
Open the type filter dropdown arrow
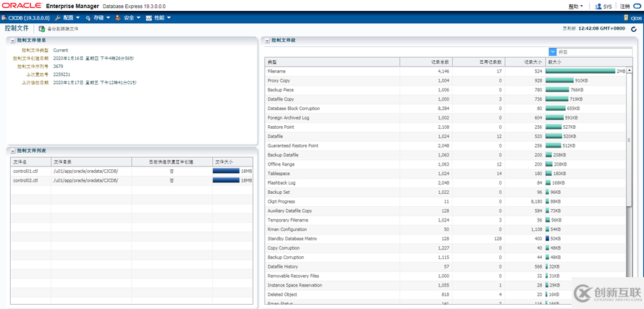pos(552,52)
